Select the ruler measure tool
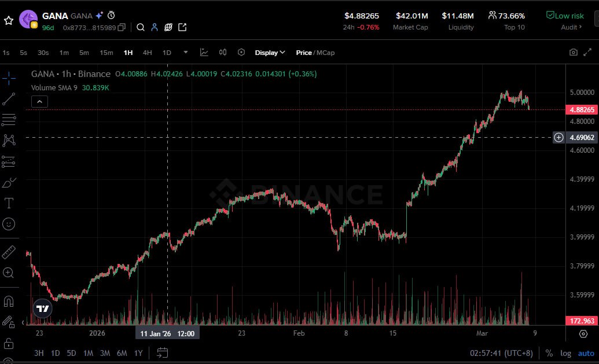This screenshot has height=364, width=599. click(x=9, y=252)
